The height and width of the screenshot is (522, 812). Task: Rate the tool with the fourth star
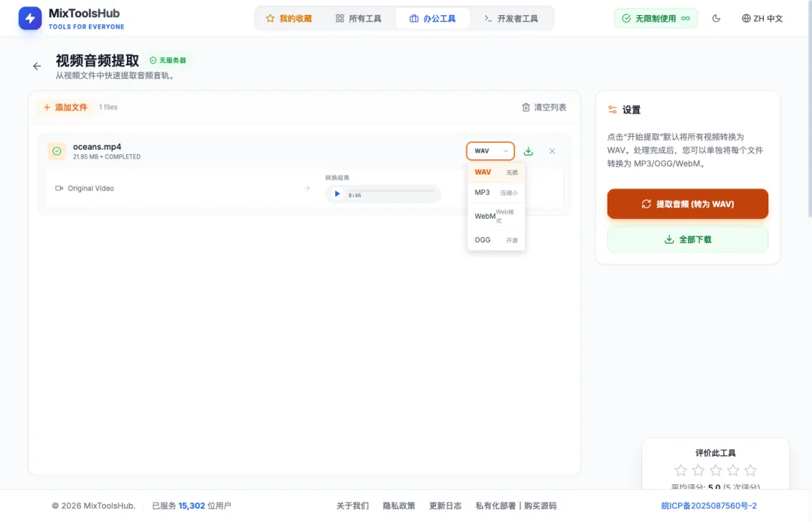pyautogui.click(x=733, y=470)
